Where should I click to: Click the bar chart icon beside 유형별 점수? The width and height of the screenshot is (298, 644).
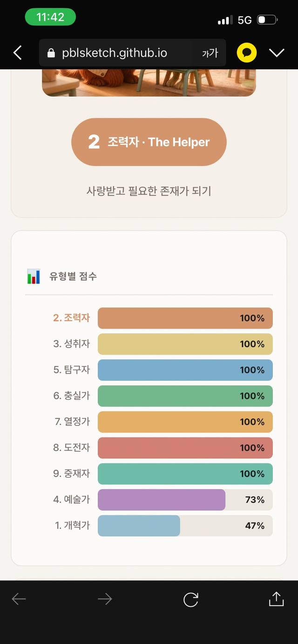coord(34,276)
